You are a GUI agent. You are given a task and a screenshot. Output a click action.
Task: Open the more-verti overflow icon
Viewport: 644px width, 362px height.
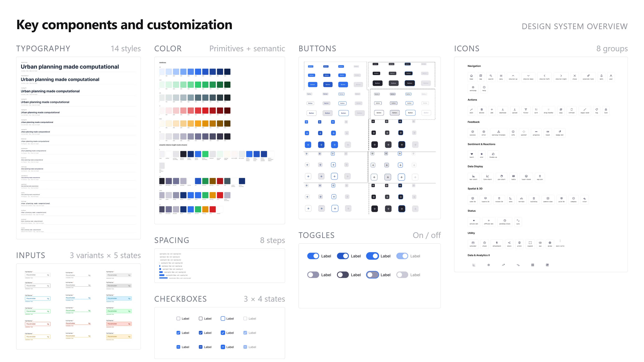click(560, 243)
